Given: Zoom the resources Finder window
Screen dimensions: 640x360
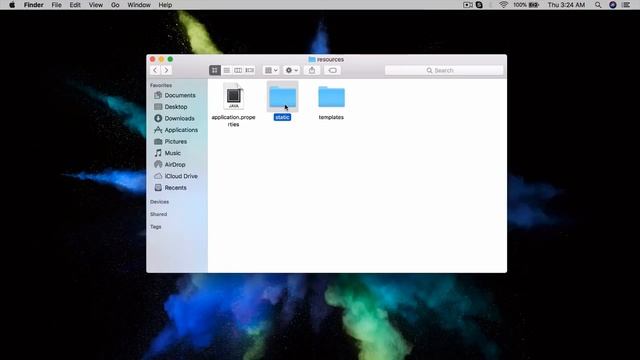Looking at the screenshot, I should coord(170,59).
